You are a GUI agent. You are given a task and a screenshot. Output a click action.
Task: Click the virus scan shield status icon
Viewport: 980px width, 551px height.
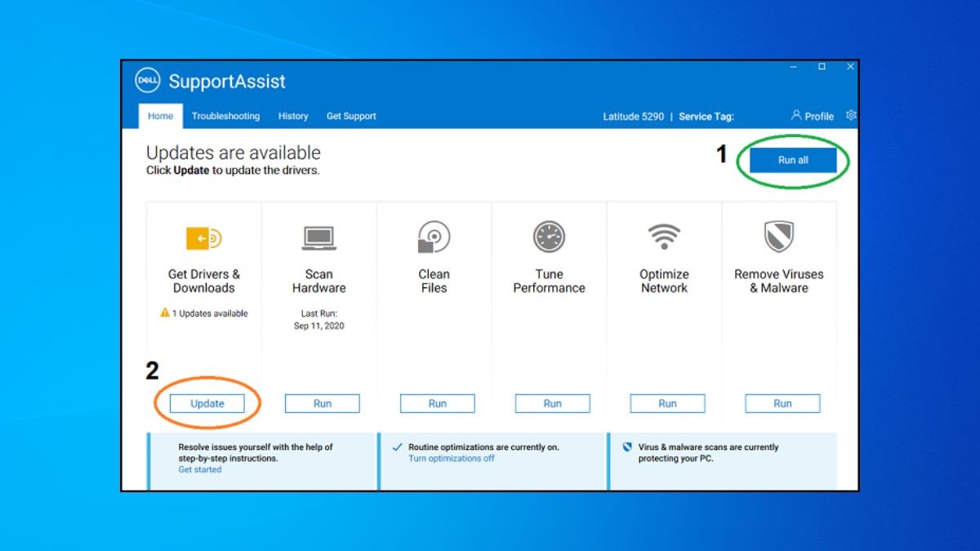coord(627,447)
